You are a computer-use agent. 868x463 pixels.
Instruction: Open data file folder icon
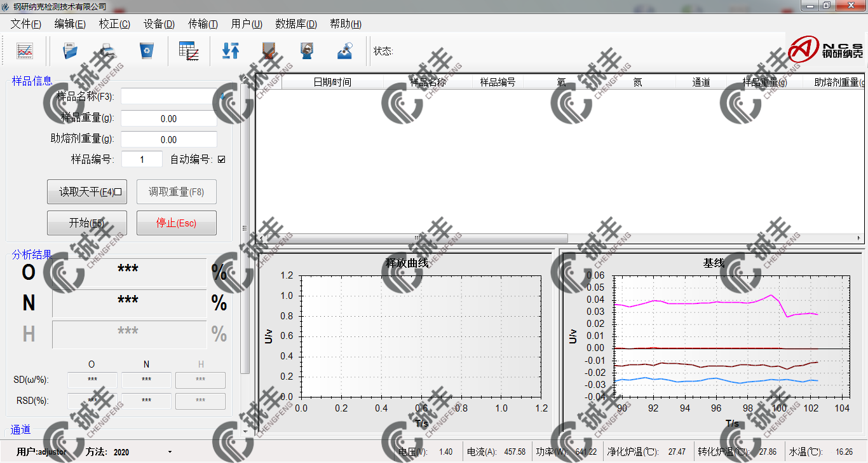pyautogui.click(x=70, y=51)
